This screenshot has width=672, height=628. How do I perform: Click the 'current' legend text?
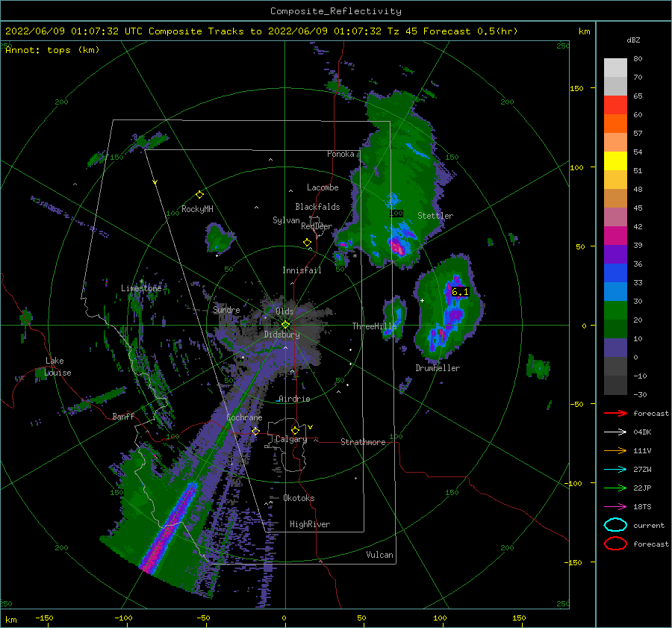point(649,525)
